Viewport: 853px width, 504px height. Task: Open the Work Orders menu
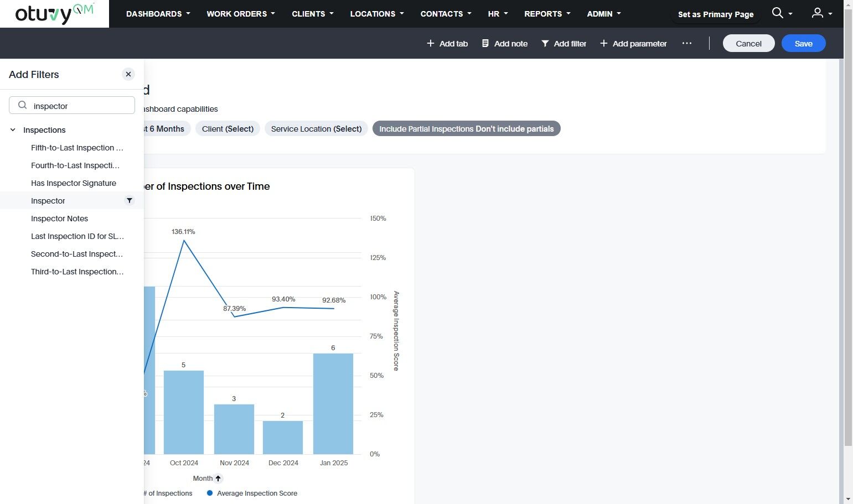point(240,14)
